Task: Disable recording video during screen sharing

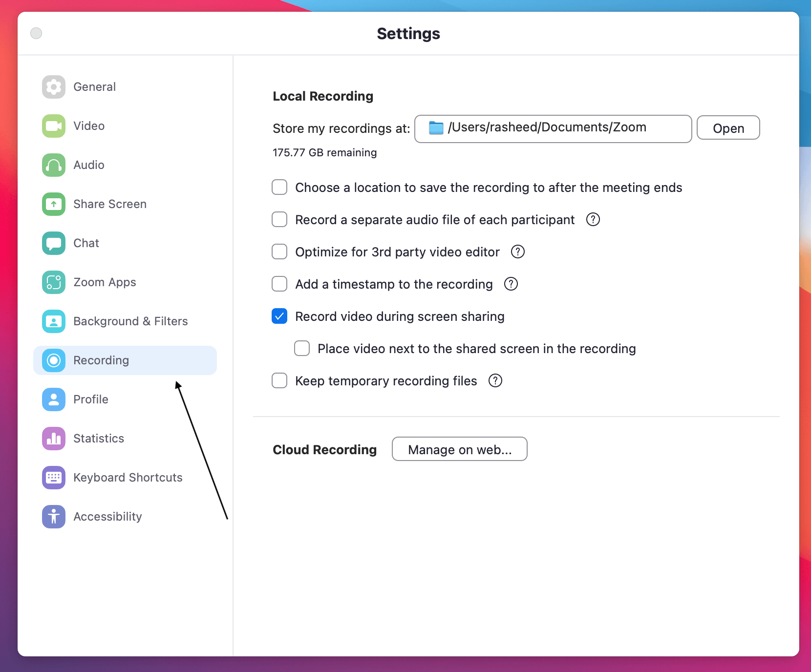Action: click(279, 316)
